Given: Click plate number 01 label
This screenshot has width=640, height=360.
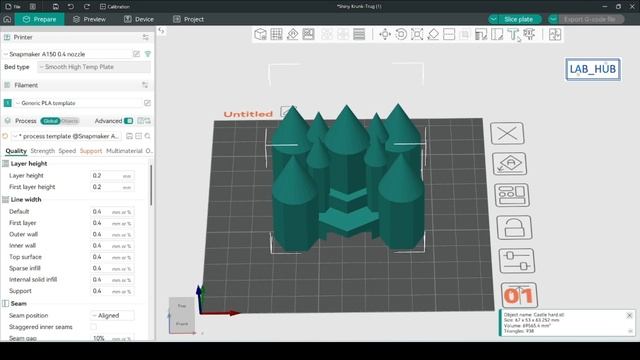Looking at the screenshot, I should [x=519, y=295].
